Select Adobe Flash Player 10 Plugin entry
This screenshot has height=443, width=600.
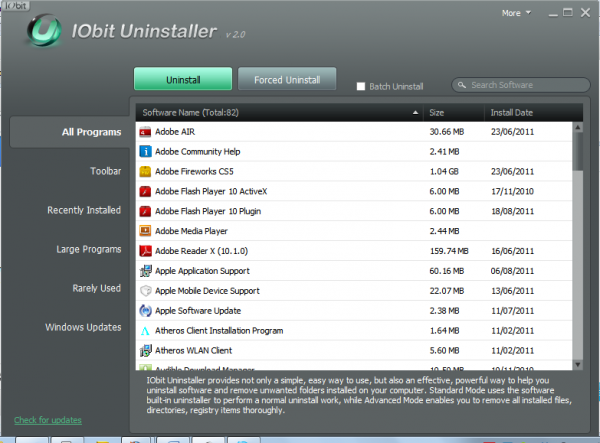tap(208, 211)
